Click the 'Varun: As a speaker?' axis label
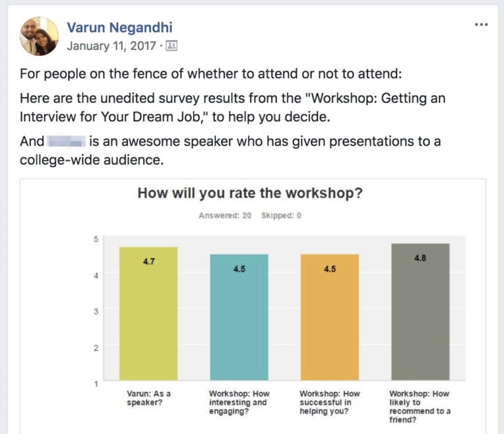 pyautogui.click(x=149, y=398)
